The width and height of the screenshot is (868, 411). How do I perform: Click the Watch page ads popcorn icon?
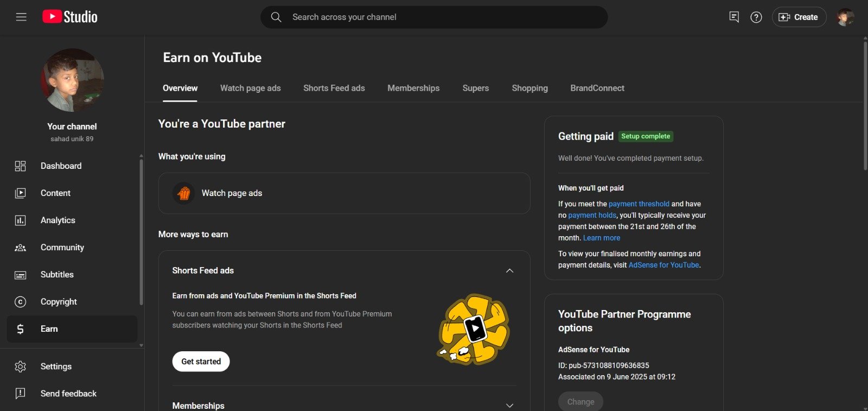[x=184, y=193]
